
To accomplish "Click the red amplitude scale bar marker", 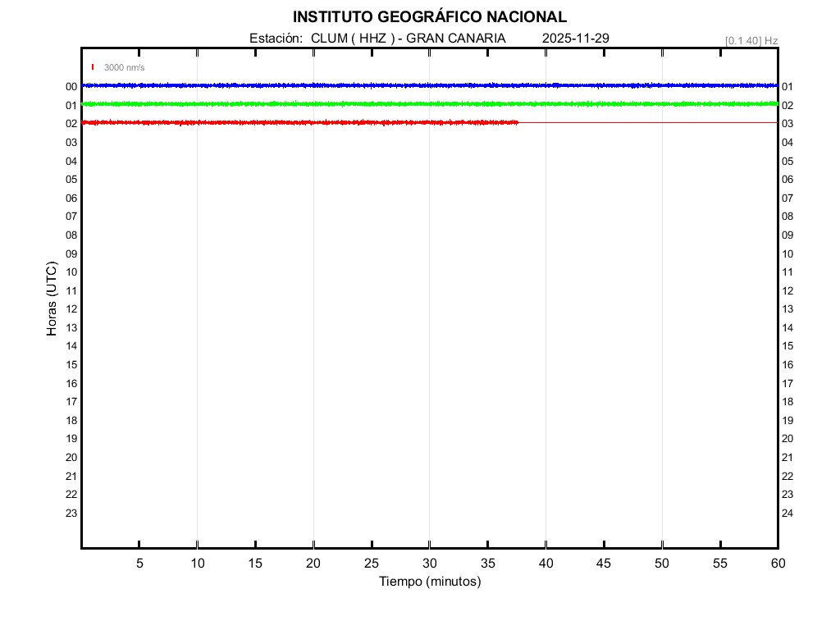I will tap(93, 67).
